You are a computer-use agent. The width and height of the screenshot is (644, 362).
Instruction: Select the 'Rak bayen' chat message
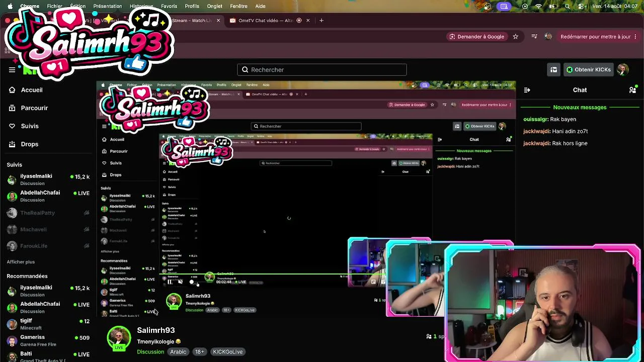coord(563,119)
